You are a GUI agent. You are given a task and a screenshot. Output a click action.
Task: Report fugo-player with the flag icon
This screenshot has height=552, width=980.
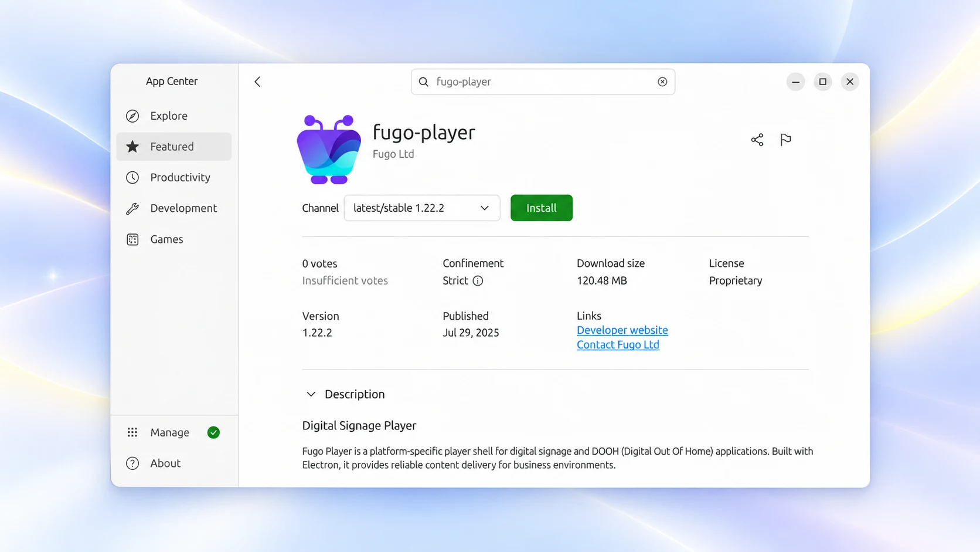[785, 140]
